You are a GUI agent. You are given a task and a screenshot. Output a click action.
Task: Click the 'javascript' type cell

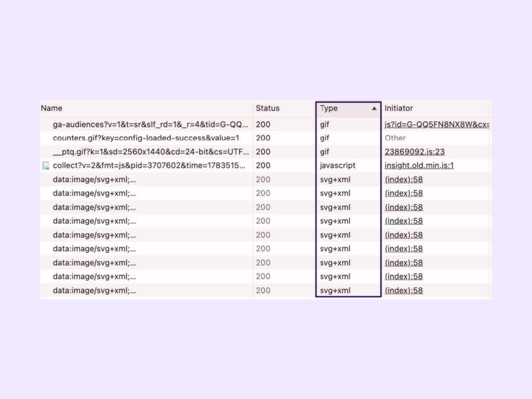tap(338, 166)
